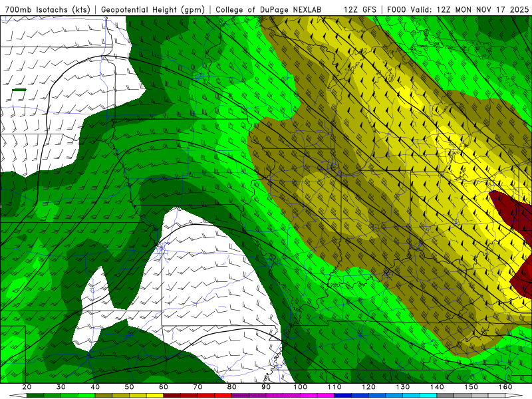The height and width of the screenshot is (399, 532).
Task: Click the legend value 160
Action: tap(505, 387)
